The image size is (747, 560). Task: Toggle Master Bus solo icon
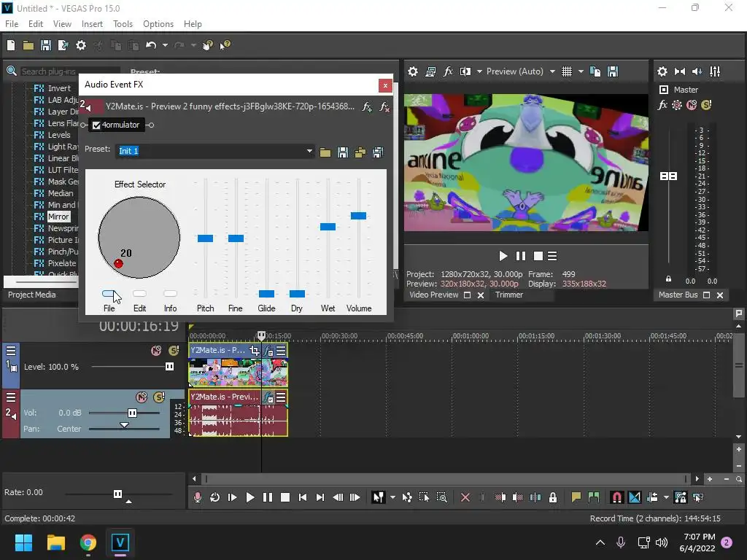tap(706, 105)
